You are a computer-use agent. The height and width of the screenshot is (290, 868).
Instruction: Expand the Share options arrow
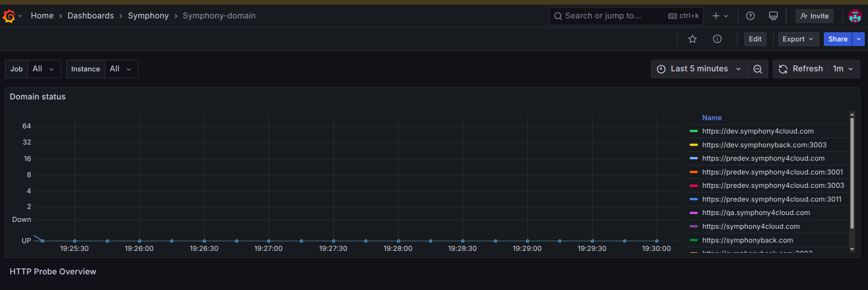click(858, 39)
